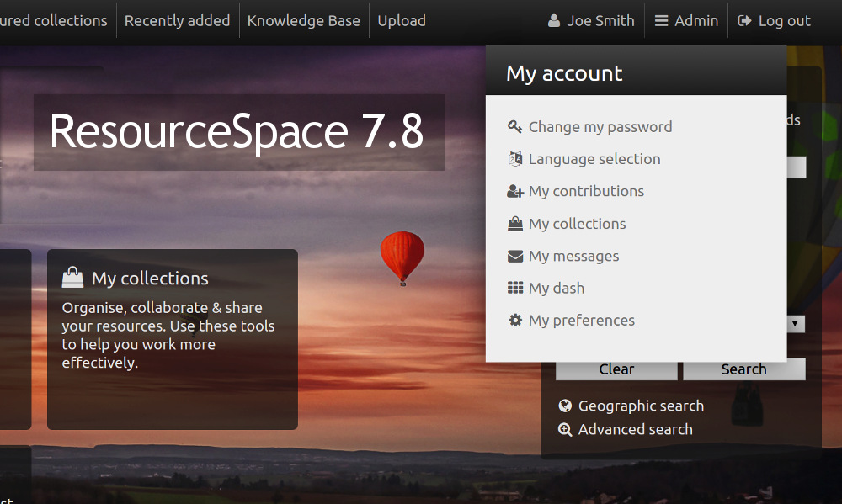This screenshot has height=504, width=842.
Task: Open Language selection
Action: pos(594,159)
